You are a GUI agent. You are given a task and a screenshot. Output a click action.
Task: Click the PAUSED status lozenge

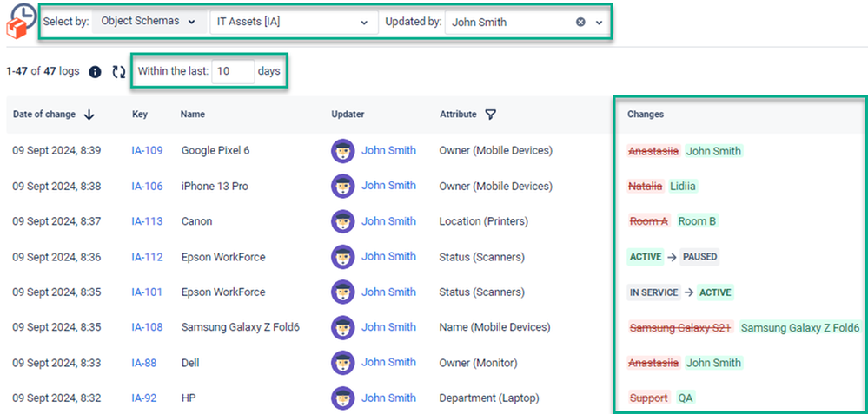[699, 257]
